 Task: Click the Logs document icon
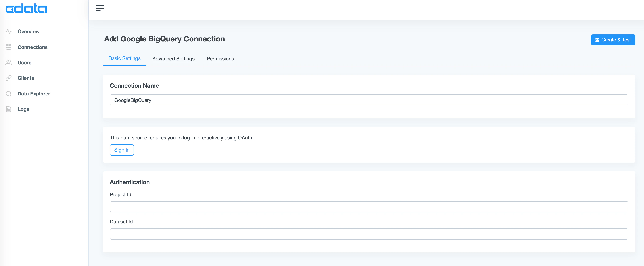pyautogui.click(x=9, y=109)
